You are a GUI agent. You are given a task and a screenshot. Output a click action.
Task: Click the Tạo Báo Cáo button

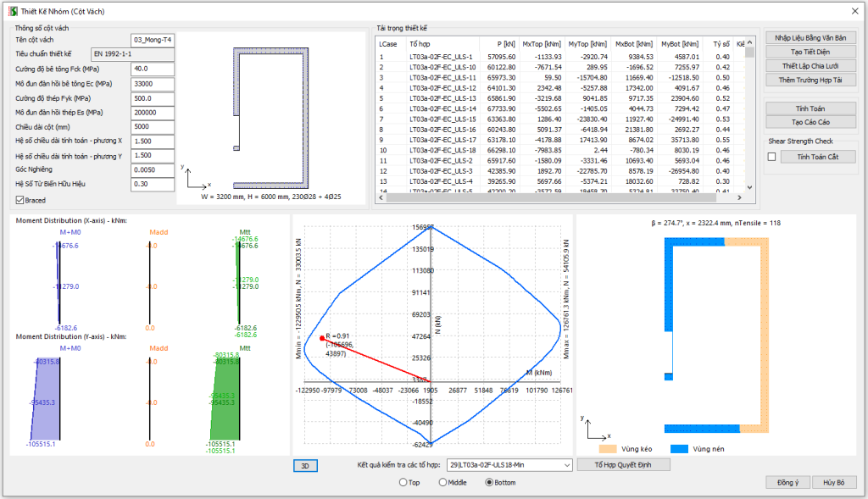click(x=811, y=122)
